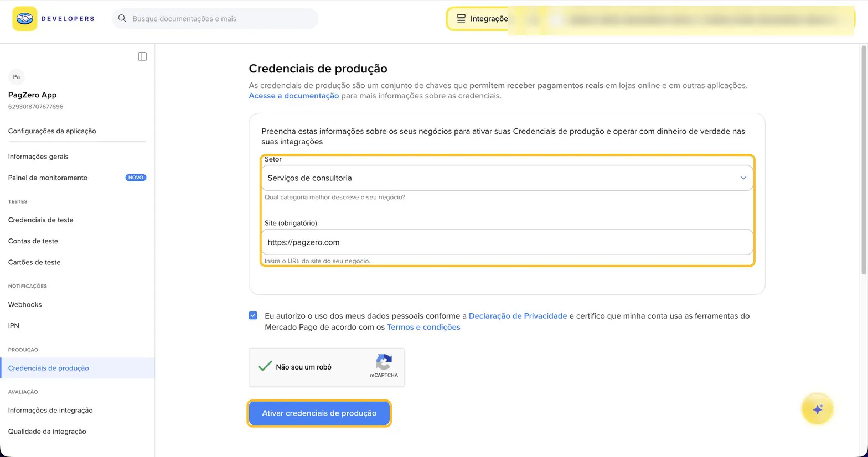This screenshot has height=457, width=868.
Task: Open the Termos e condições link
Action: (x=423, y=327)
